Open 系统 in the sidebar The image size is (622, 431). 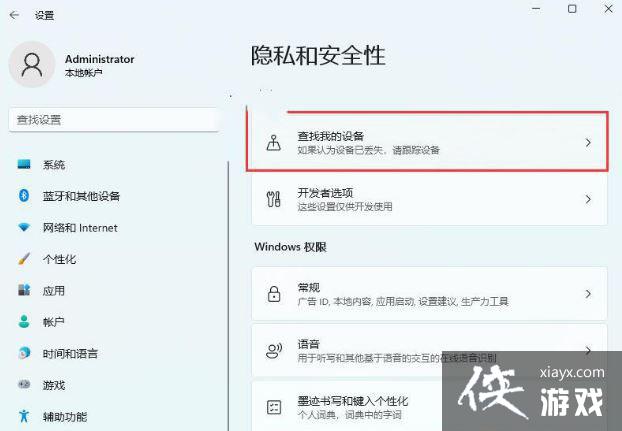click(x=54, y=165)
